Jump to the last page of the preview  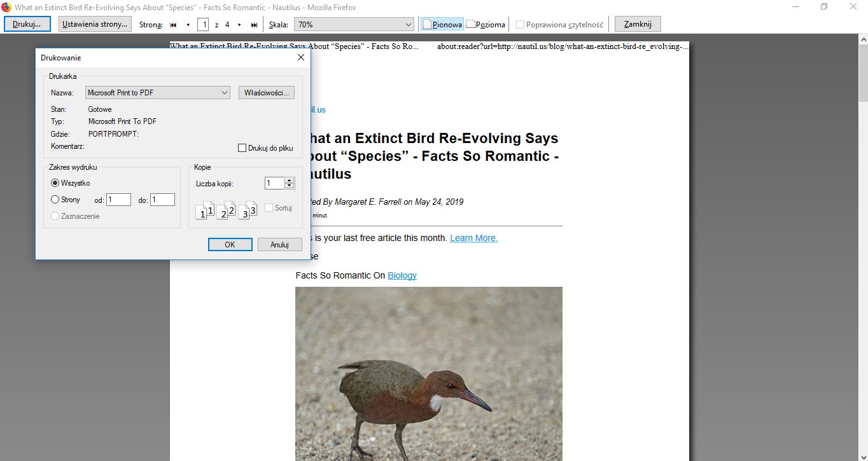(254, 25)
